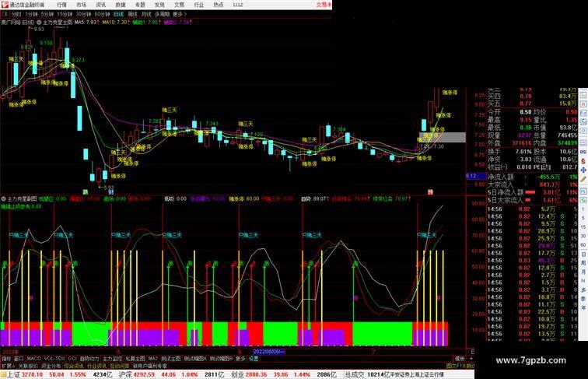Viewport: 588px width, 379px height.
Task: Click sidebar 周 weekly period shortcut
Action: tap(583, 263)
